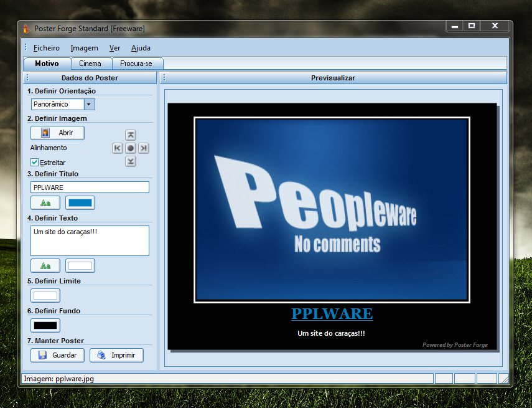Screen dimensions: 532x408
Task: Align image to bottom
Action: tap(131, 161)
